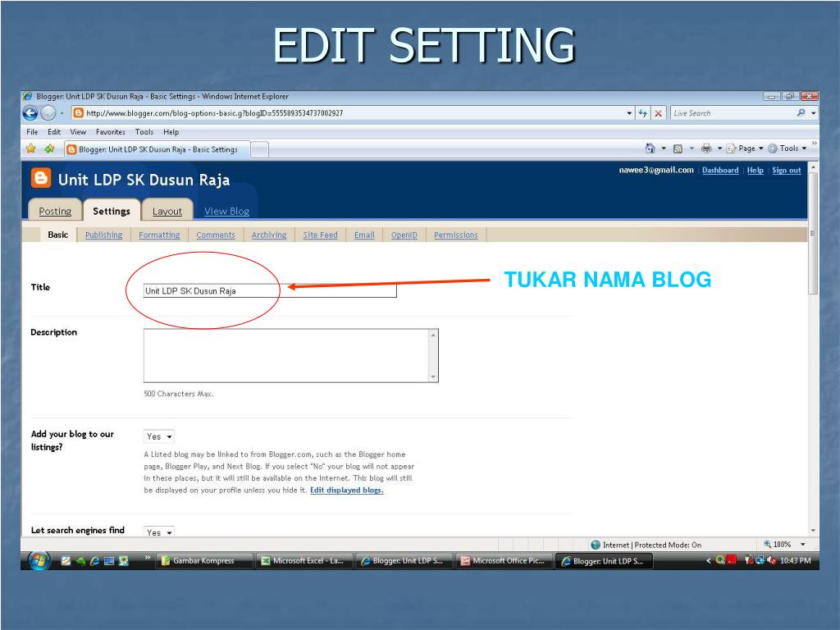Open the search provider options dropdown
Screen dimensions: 840x630
(x=813, y=113)
